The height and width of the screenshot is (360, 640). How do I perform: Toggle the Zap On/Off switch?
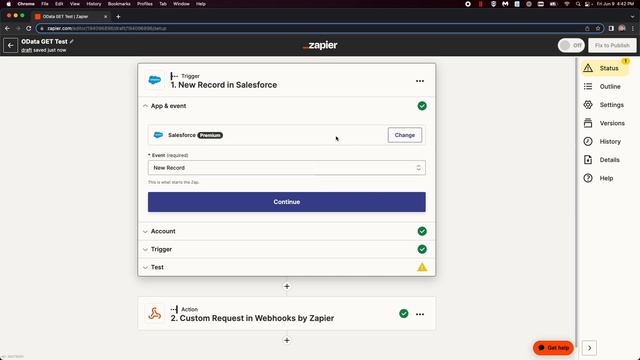[x=571, y=45]
